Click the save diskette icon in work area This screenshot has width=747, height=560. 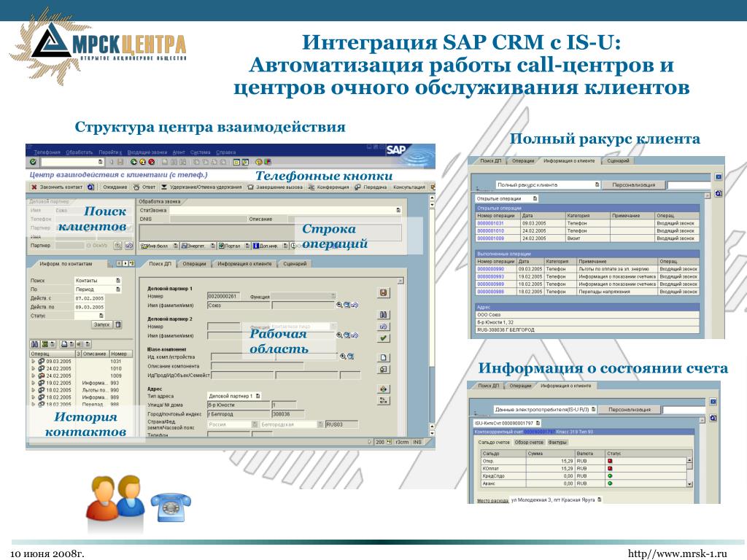point(384,293)
